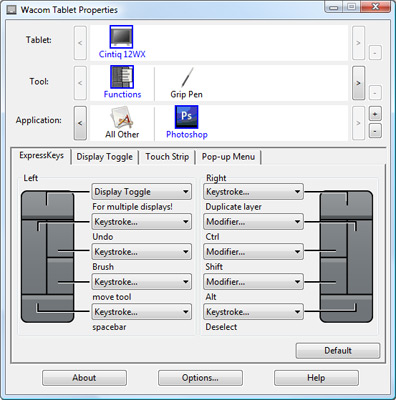Screen dimensions: 396x400
Task: Switch to the Display Toggle tab
Action: [105, 157]
